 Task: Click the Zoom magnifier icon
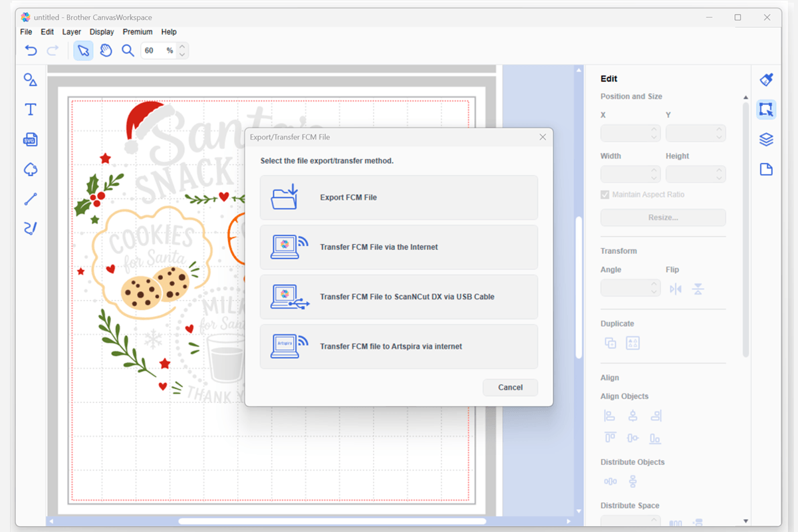click(128, 51)
